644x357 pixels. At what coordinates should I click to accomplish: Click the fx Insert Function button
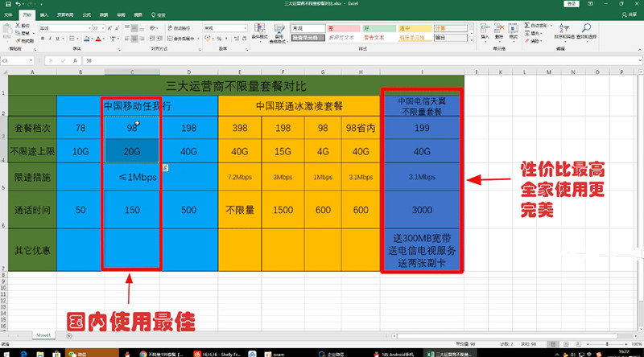[x=75, y=61]
